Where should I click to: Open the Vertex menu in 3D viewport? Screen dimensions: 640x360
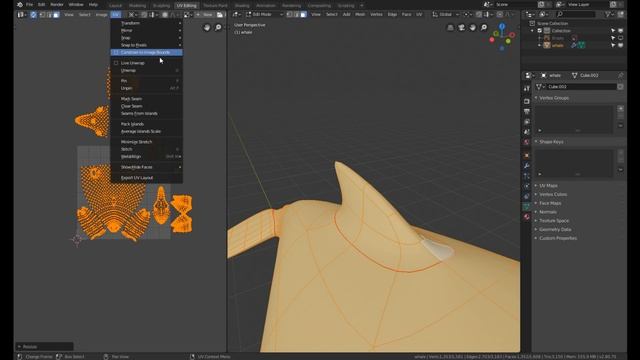[x=376, y=14]
